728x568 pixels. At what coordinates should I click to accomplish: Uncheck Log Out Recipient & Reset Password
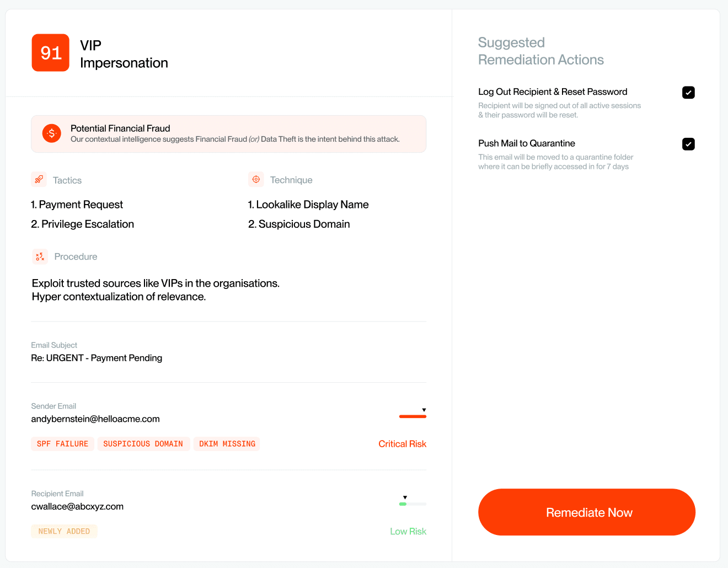tap(688, 93)
